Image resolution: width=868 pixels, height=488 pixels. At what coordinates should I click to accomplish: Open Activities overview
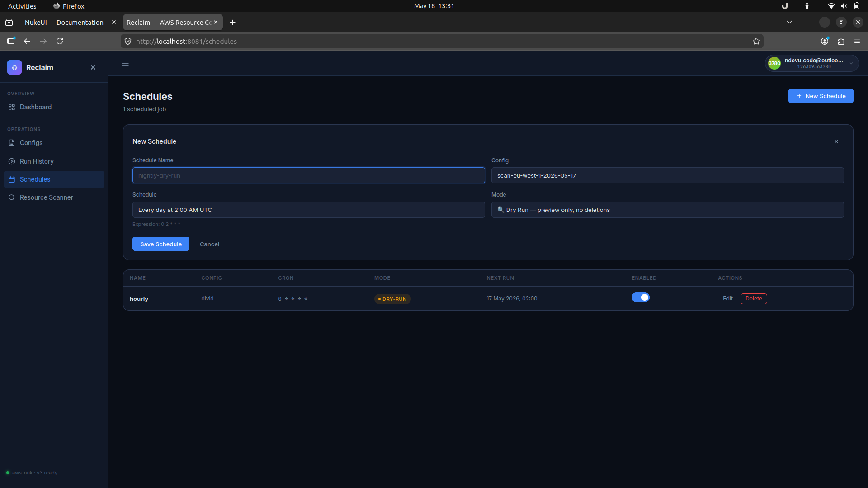point(22,6)
